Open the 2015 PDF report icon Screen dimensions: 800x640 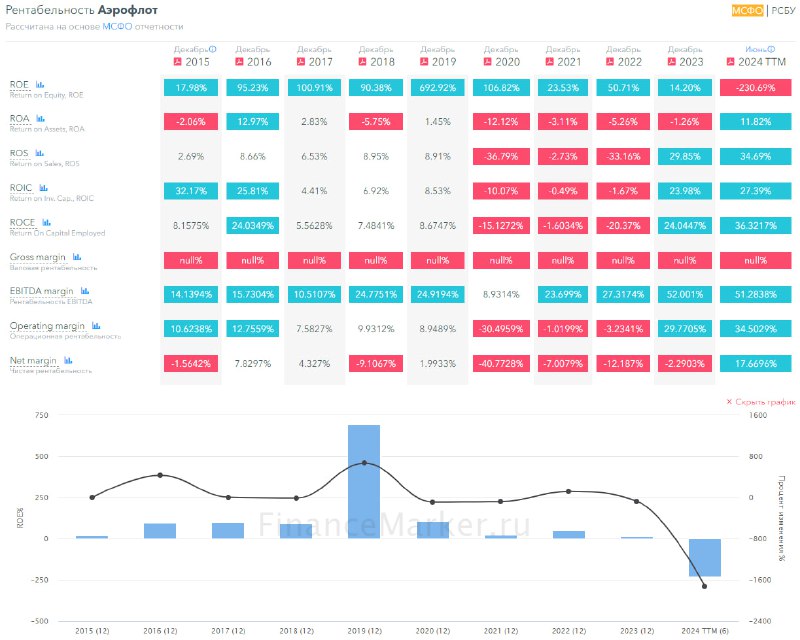tap(178, 62)
